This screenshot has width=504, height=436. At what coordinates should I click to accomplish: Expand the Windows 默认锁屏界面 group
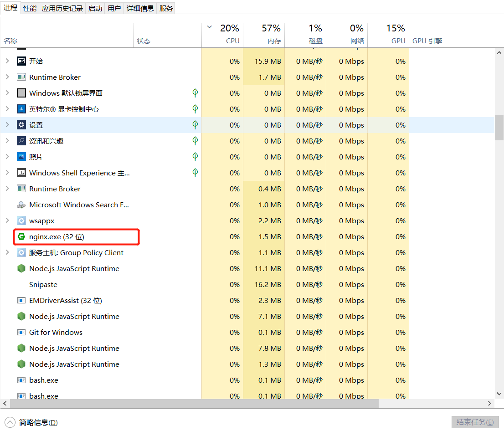(x=7, y=93)
